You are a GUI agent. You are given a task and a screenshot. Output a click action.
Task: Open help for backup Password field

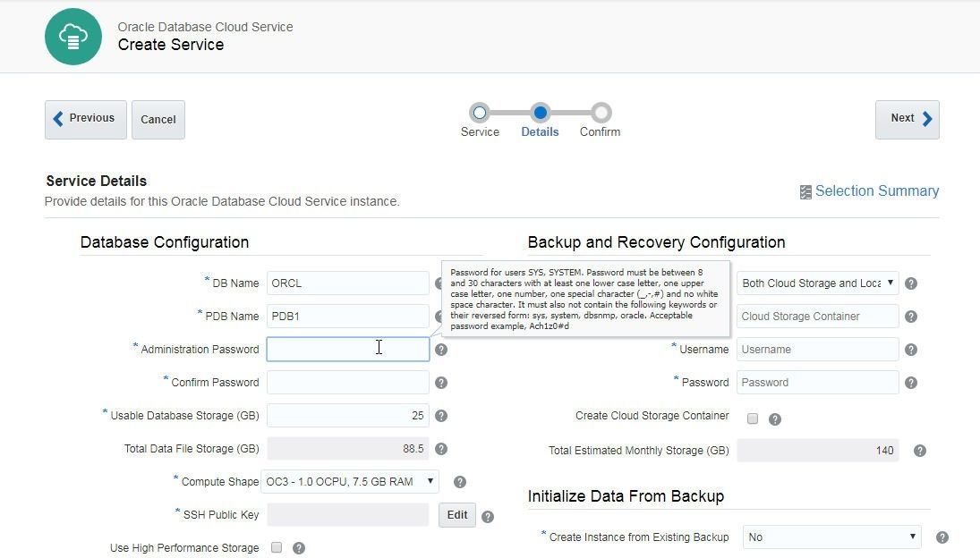pyautogui.click(x=911, y=383)
